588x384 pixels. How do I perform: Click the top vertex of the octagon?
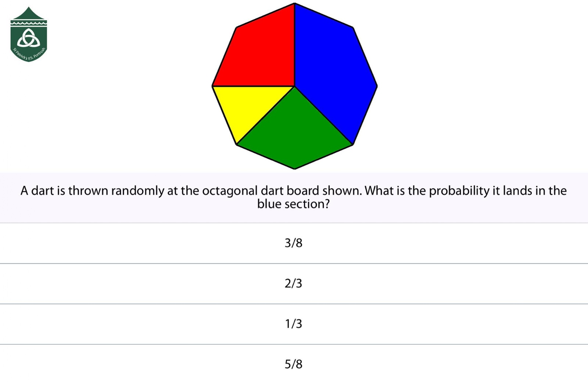(x=294, y=3)
